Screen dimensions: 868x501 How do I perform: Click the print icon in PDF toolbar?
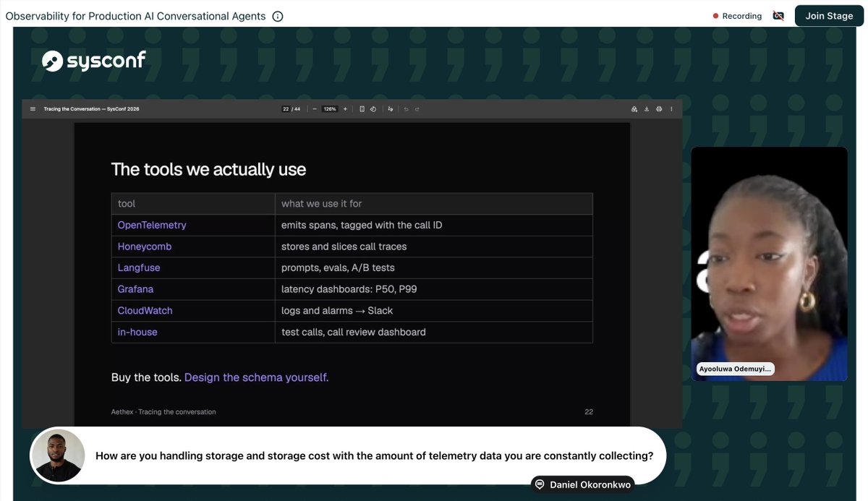tap(659, 109)
